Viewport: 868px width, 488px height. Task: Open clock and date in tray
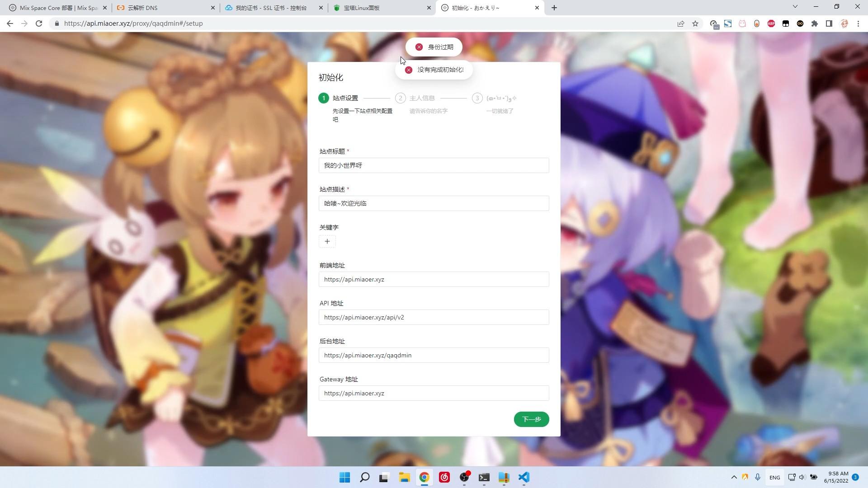[x=836, y=477]
